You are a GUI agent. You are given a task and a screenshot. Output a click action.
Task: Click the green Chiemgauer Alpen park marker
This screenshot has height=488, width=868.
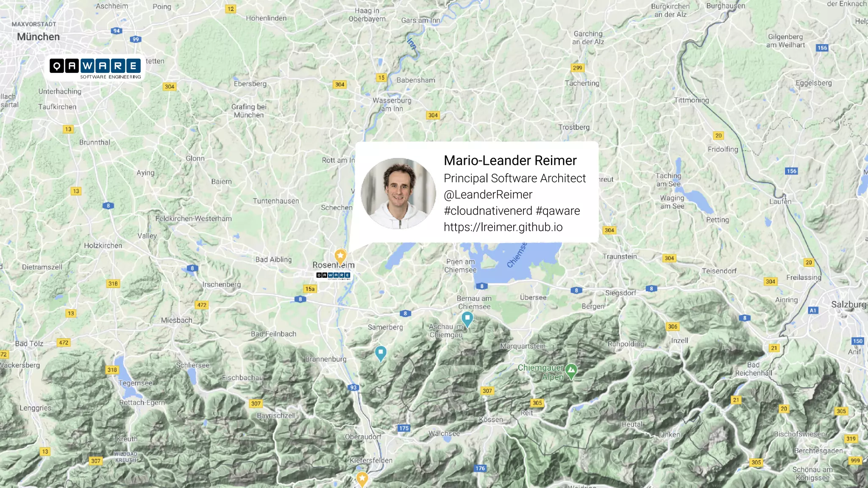tap(571, 372)
